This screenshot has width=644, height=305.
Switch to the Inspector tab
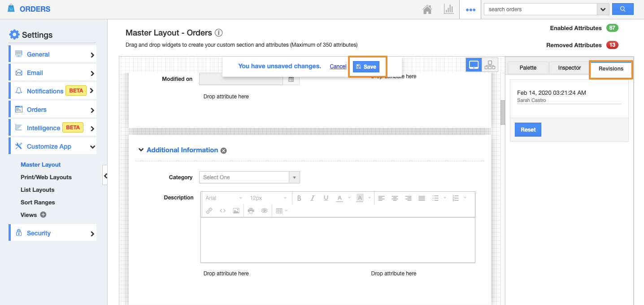569,68
